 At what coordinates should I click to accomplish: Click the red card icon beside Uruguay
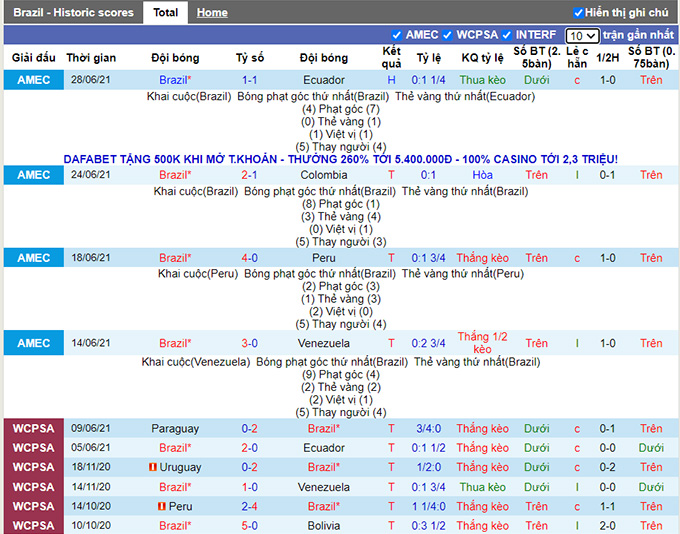pyautogui.click(x=152, y=467)
